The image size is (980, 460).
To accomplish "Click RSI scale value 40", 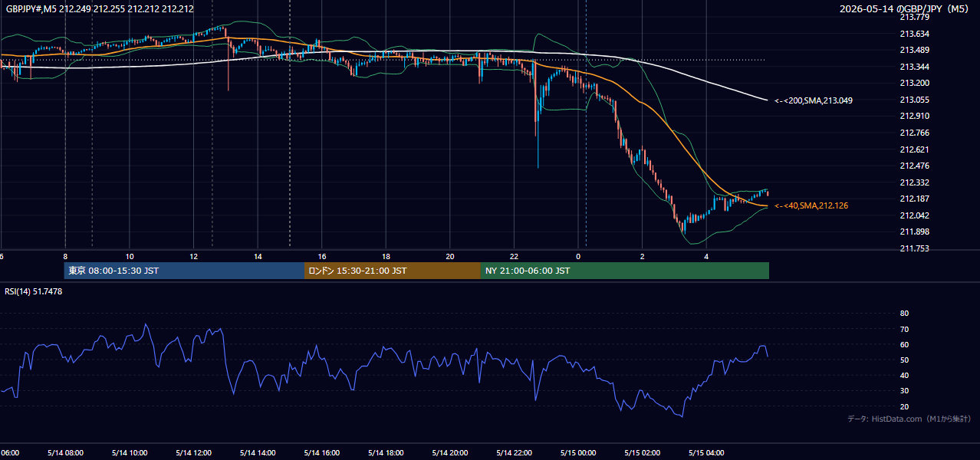I will (x=904, y=376).
